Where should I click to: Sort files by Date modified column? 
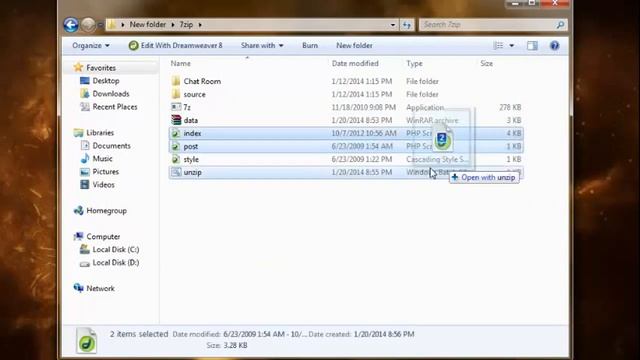pyautogui.click(x=355, y=63)
